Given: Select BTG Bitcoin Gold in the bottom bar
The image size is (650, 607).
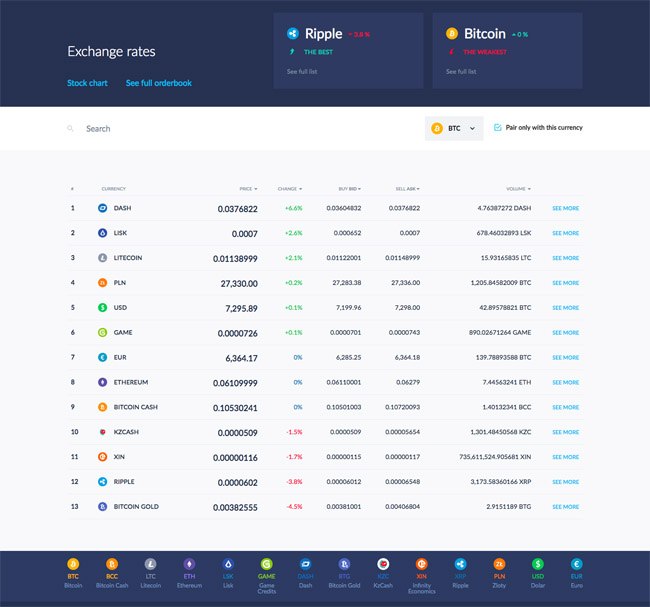Looking at the screenshot, I should [x=344, y=573].
